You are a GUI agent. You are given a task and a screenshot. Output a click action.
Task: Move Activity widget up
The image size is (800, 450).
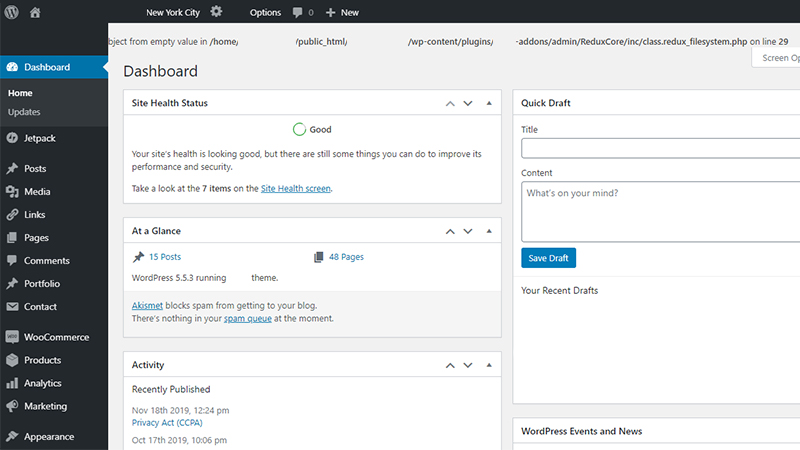pyautogui.click(x=450, y=365)
